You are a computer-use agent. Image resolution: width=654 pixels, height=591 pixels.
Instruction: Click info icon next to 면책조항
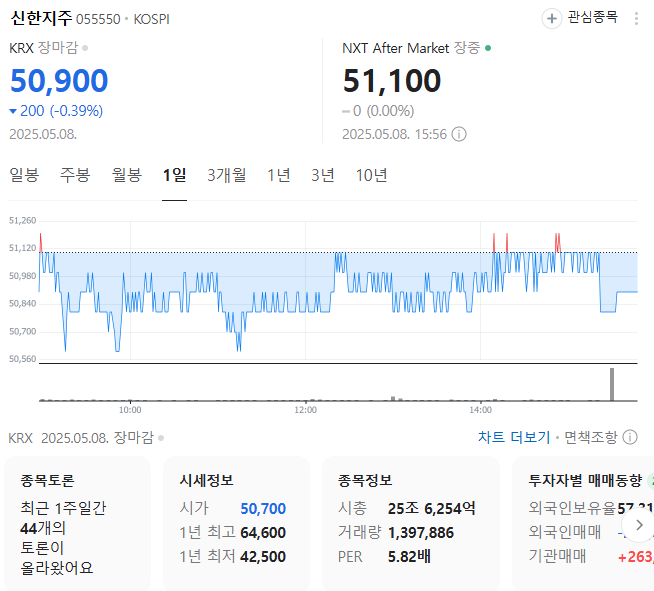tap(630, 437)
